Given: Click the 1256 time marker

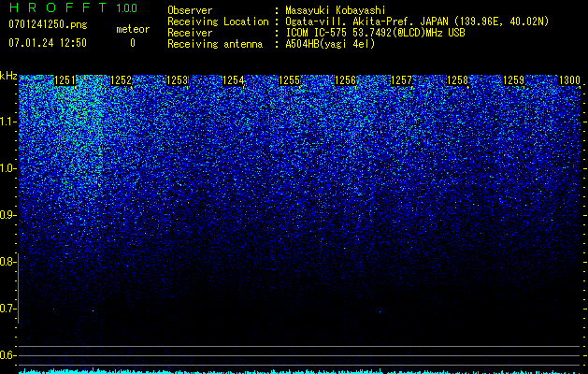Looking at the screenshot, I should (x=345, y=80).
